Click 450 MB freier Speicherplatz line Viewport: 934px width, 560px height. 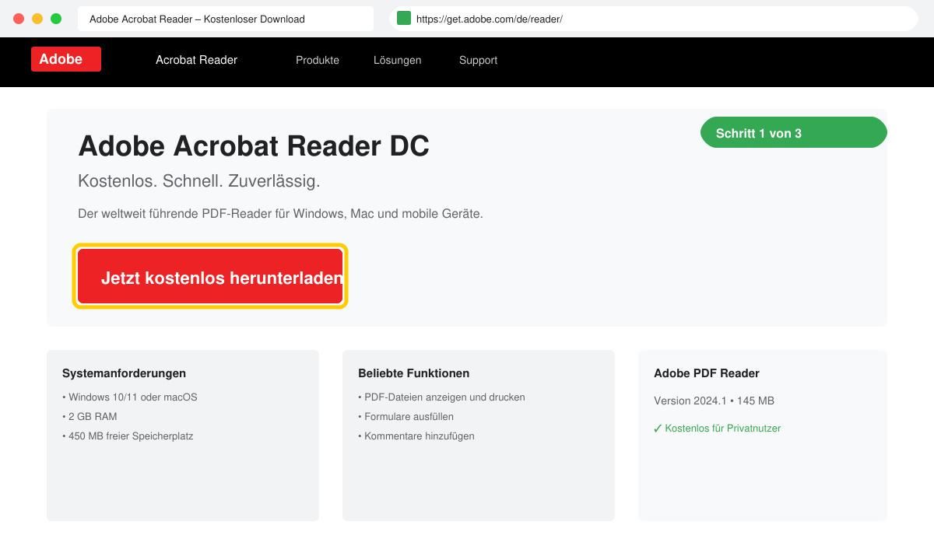pos(128,436)
